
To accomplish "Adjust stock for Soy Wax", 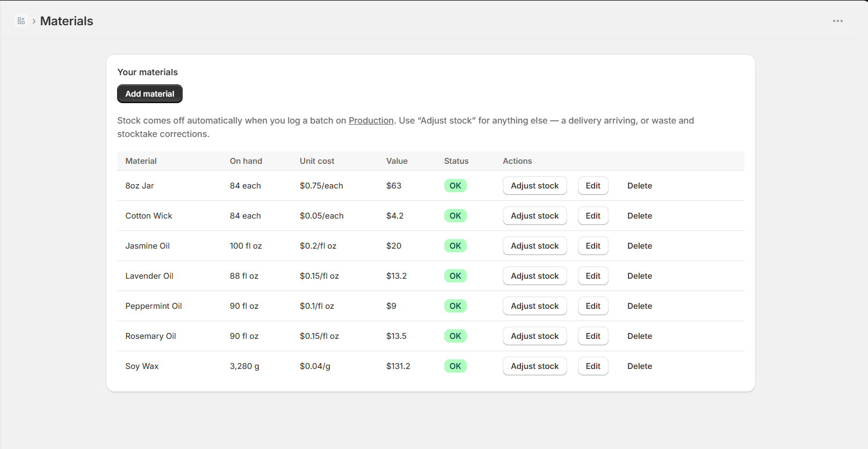I will [x=535, y=366].
